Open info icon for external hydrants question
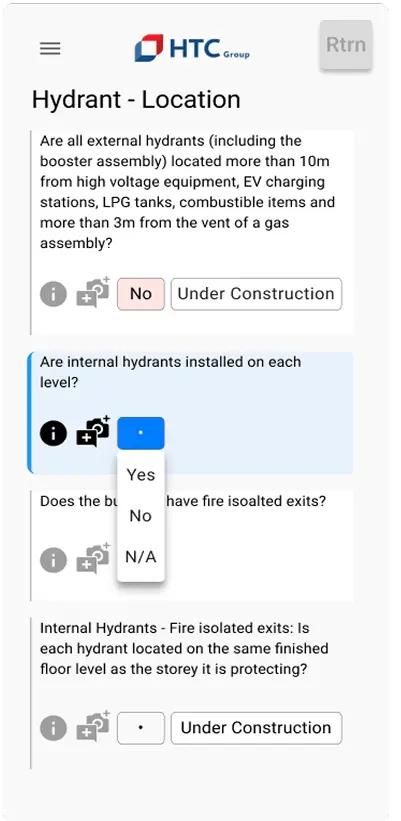The width and height of the screenshot is (401, 821). point(53,294)
